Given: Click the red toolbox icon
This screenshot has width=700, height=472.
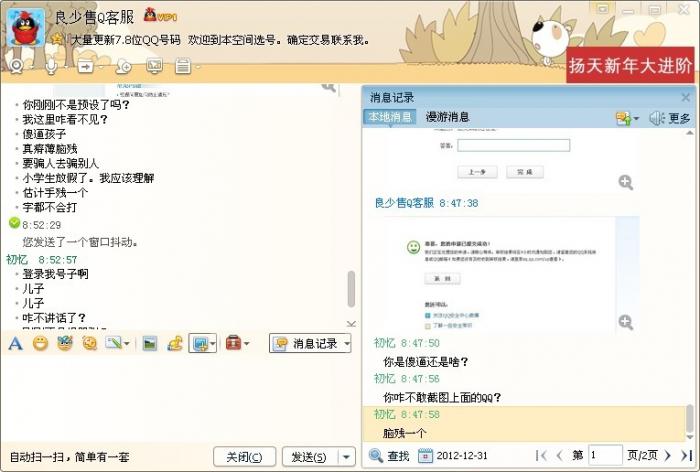Looking at the screenshot, I should click(x=233, y=343).
